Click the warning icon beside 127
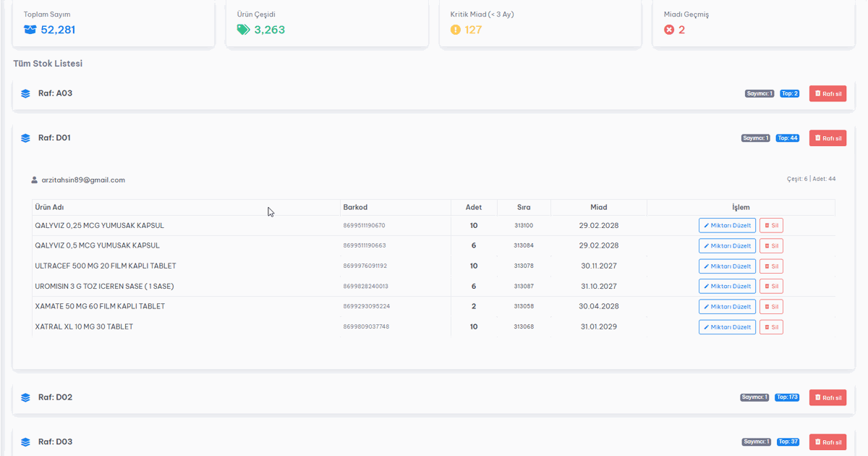The image size is (868, 456). coord(455,30)
